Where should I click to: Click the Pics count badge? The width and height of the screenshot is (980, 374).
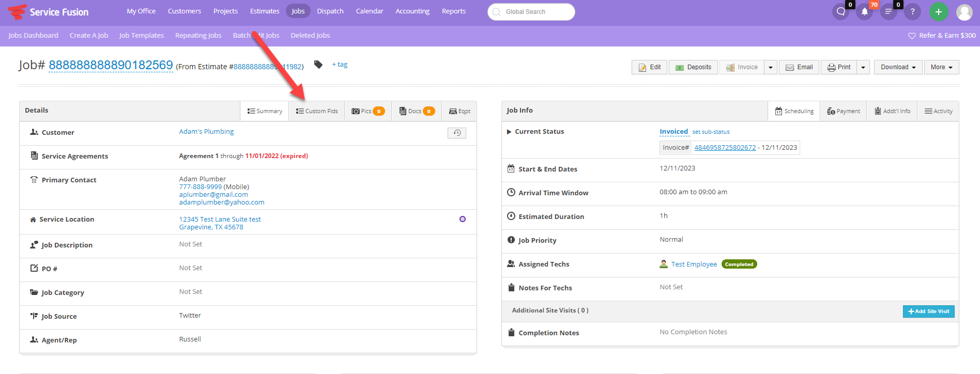[x=379, y=111]
